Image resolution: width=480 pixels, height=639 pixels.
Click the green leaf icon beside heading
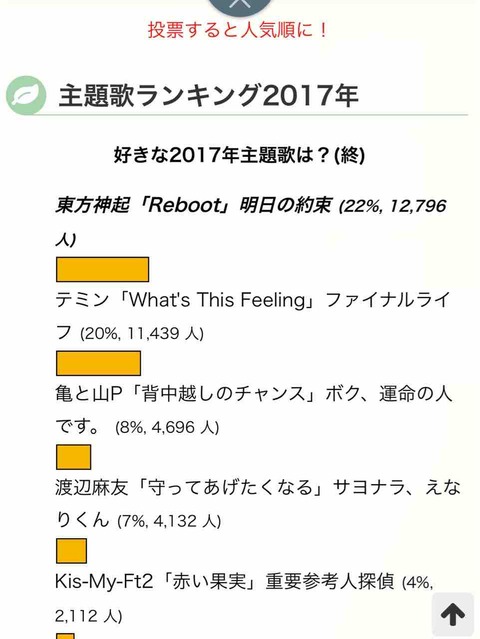(26, 95)
